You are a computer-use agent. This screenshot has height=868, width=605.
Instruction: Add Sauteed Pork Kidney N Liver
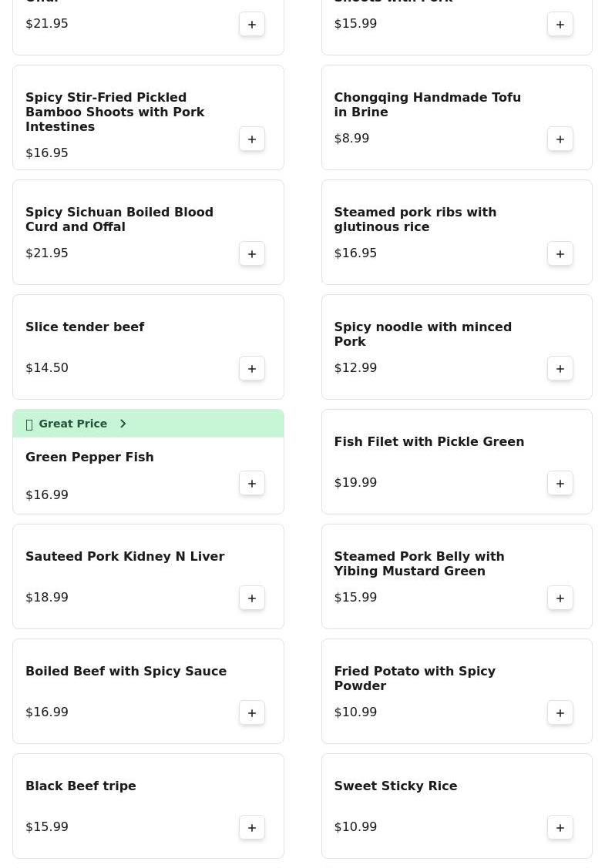[252, 598]
